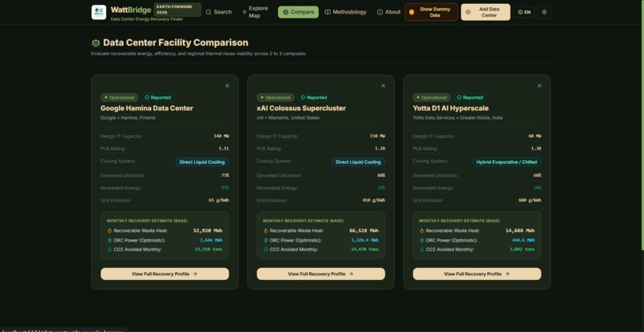Click Direct Liquid Cooling tag on Google Hamina
The height and width of the screenshot is (332, 644).
(x=202, y=162)
